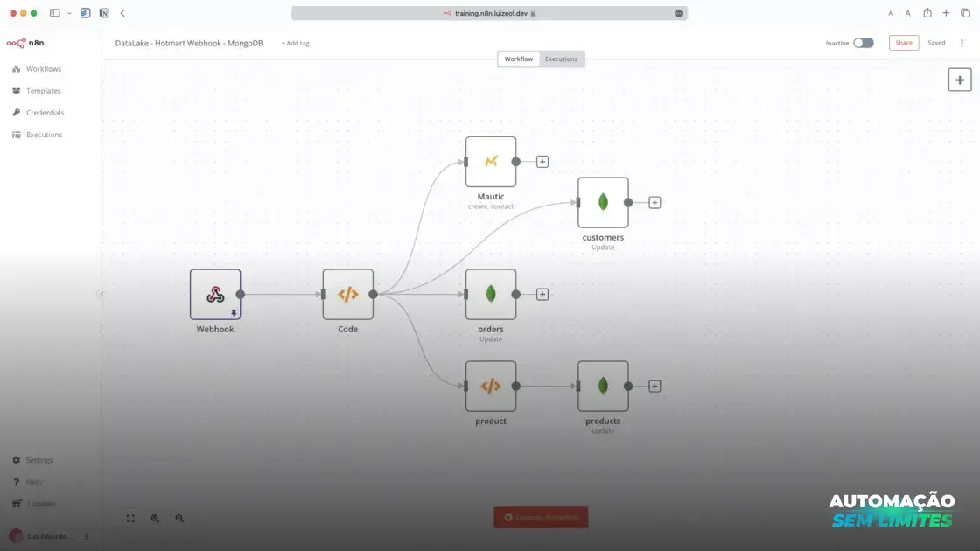Click the browser address bar
The width and height of the screenshot is (980, 551).
tap(489, 13)
